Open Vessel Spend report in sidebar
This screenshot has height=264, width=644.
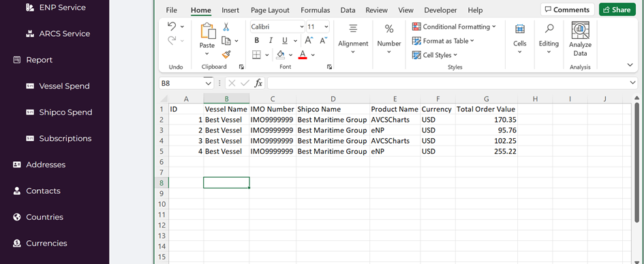(58, 86)
